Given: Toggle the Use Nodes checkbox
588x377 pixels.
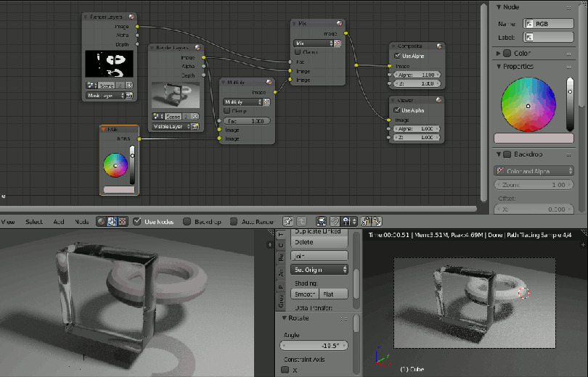Looking at the screenshot, I should click(x=137, y=222).
